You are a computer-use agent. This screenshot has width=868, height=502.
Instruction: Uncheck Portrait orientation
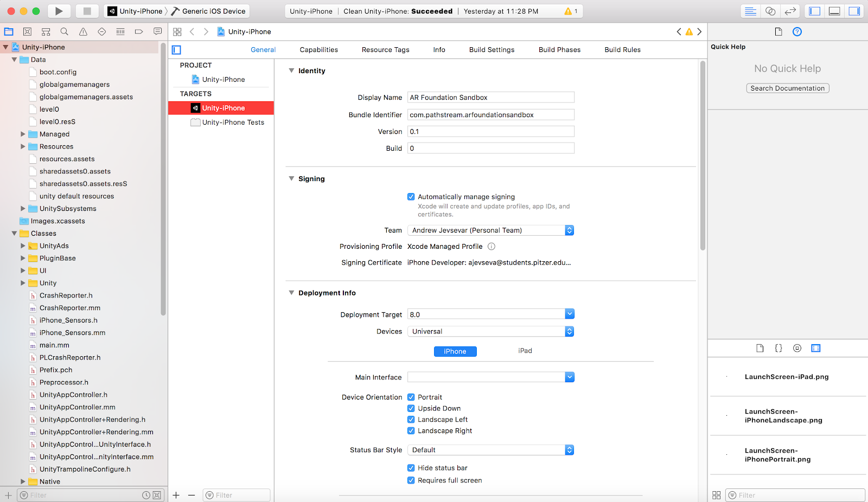coord(411,397)
